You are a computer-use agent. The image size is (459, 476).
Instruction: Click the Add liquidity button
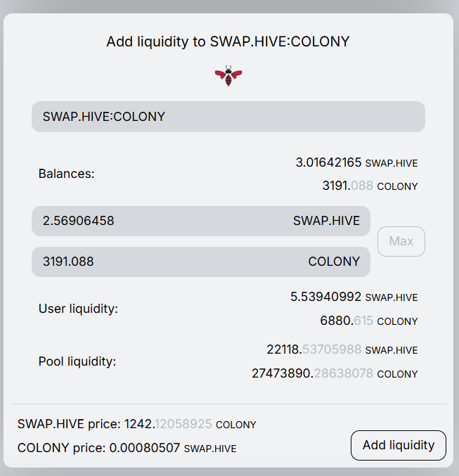point(398,445)
